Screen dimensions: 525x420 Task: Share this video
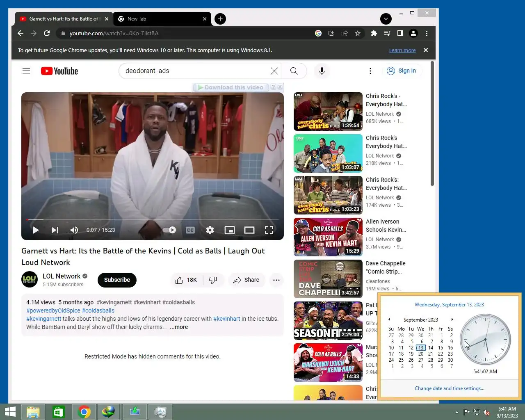[x=246, y=280]
